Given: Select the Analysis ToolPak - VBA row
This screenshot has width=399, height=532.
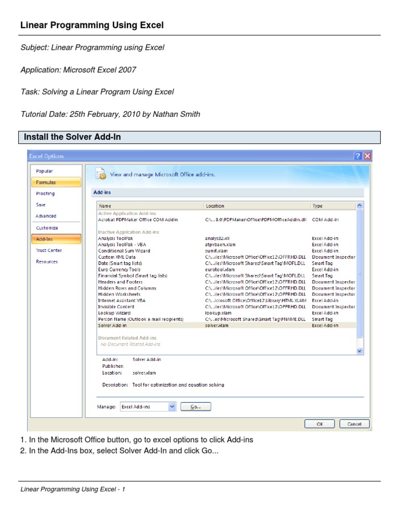Looking at the screenshot, I should tap(227, 245).
